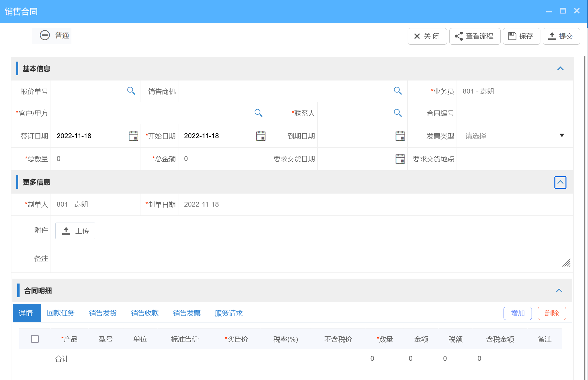The height and width of the screenshot is (380, 588).
Task: Collapse the 更多信息 section chevron
Action: 561,182
